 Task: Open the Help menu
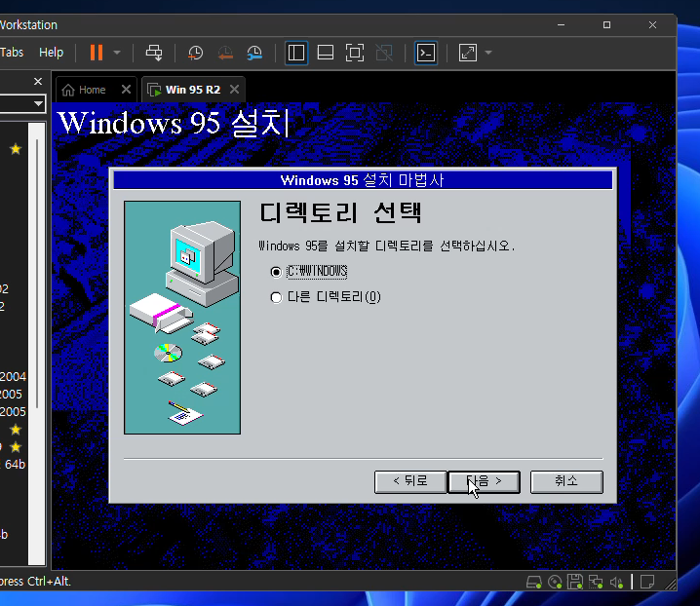(x=51, y=53)
